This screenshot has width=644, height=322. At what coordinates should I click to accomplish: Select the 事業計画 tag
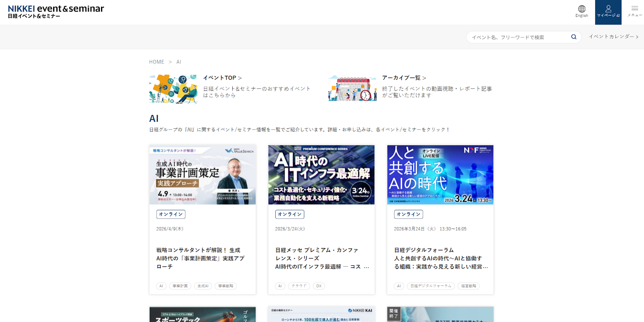click(180, 286)
